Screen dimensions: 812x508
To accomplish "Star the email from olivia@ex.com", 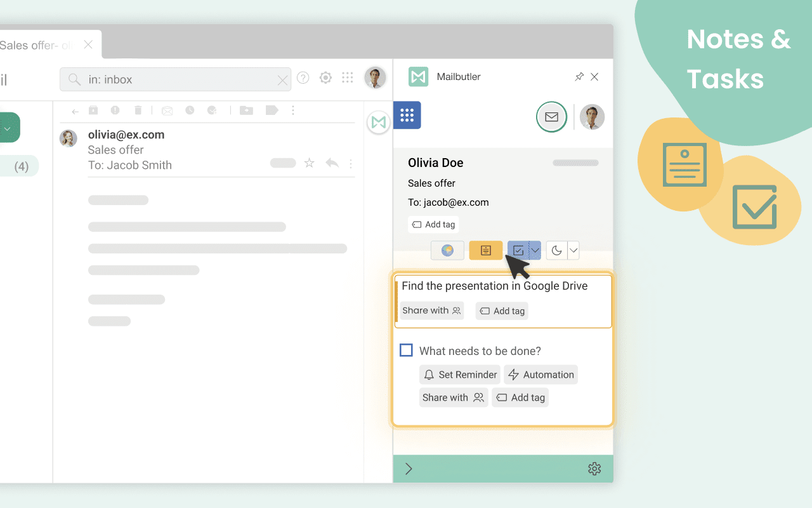I will [310, 163].
